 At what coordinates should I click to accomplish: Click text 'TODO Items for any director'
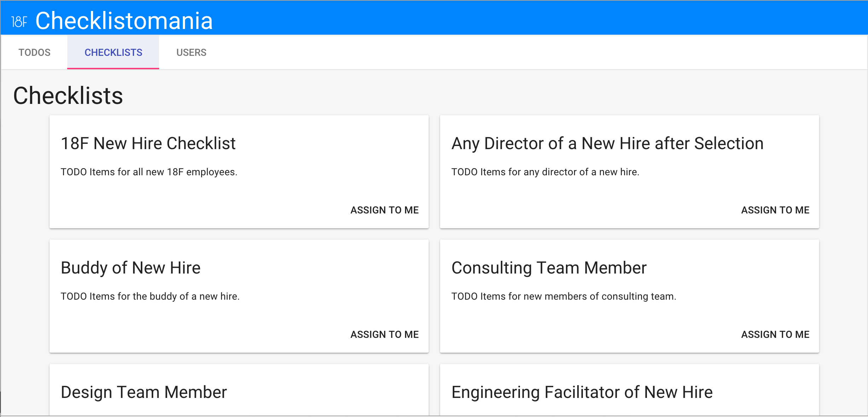pos(545,172)
